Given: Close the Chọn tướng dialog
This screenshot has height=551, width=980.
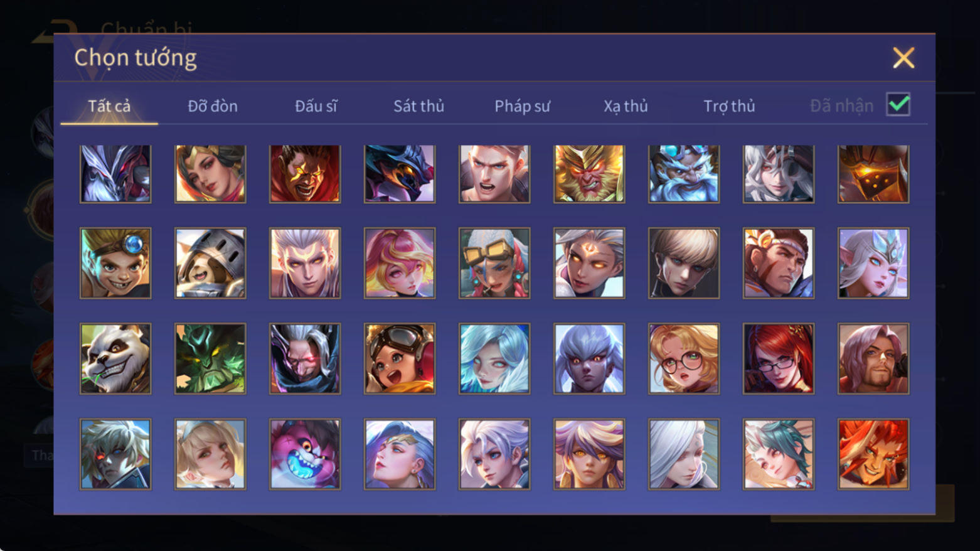Looking at the screenshot, I should click(903, 58).
